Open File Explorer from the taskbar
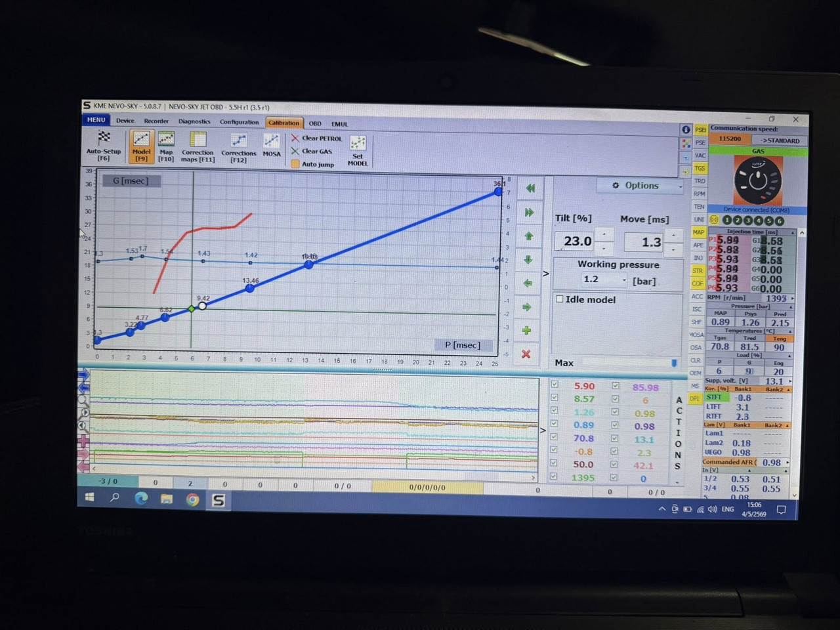The height and width of the screenshot is (630, 840). click(167, 499)
